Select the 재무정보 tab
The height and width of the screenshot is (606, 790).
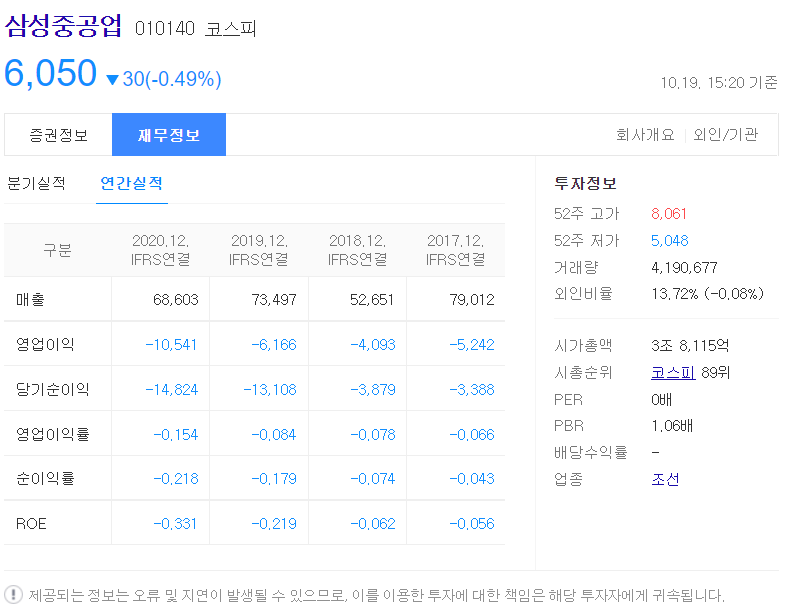169,135
